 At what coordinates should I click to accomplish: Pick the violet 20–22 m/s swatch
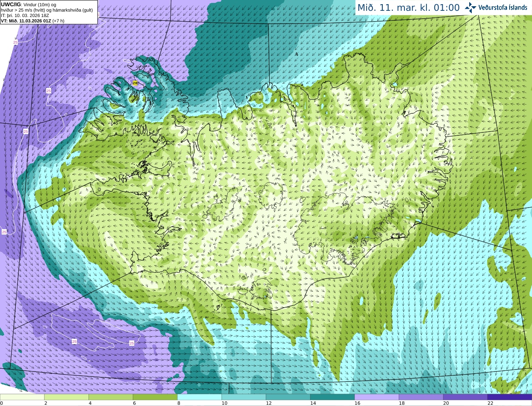click(465, 397)
